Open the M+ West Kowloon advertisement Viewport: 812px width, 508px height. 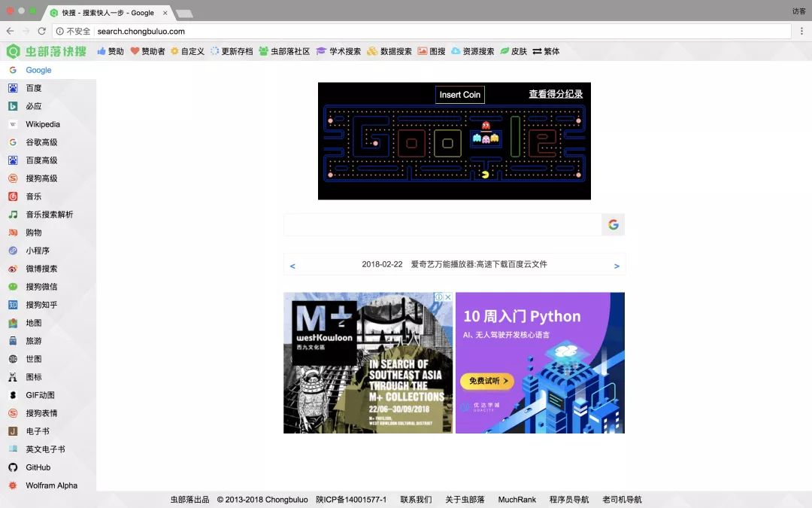pyautogui.click(x=368, y=363)
